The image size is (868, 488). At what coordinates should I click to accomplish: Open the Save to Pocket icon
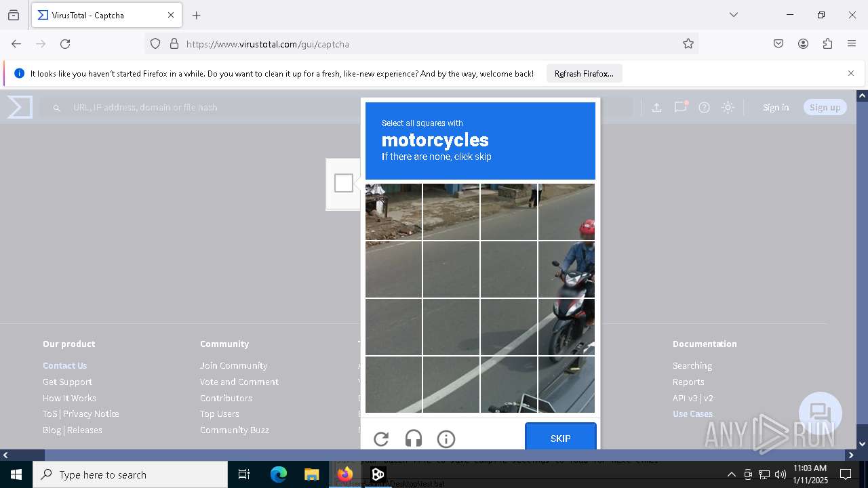(778, 43)
